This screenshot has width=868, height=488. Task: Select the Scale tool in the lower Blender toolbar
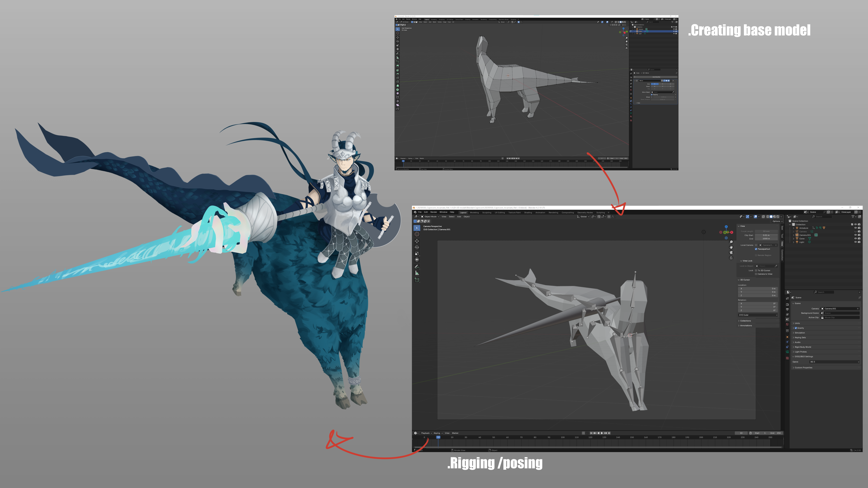click(417, 253)
